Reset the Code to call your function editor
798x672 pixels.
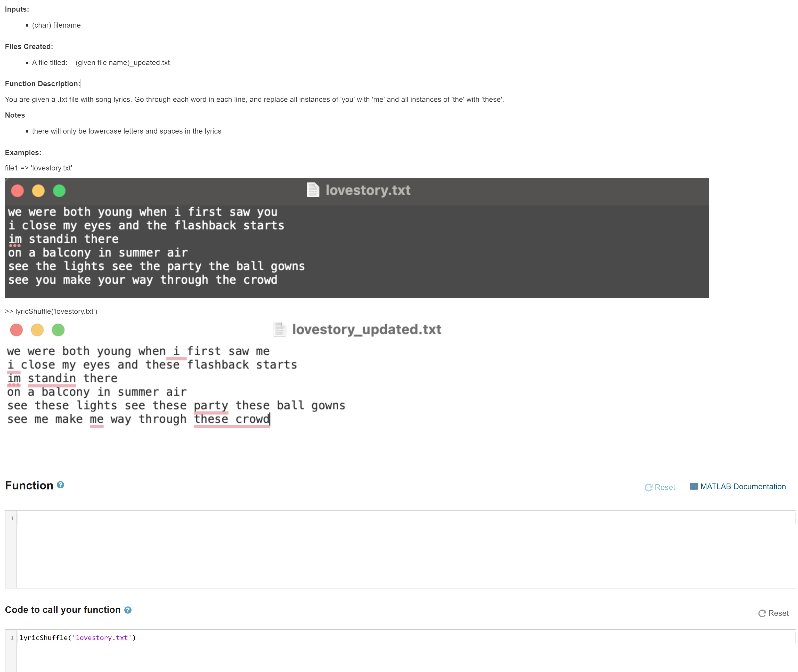point(773,613)
